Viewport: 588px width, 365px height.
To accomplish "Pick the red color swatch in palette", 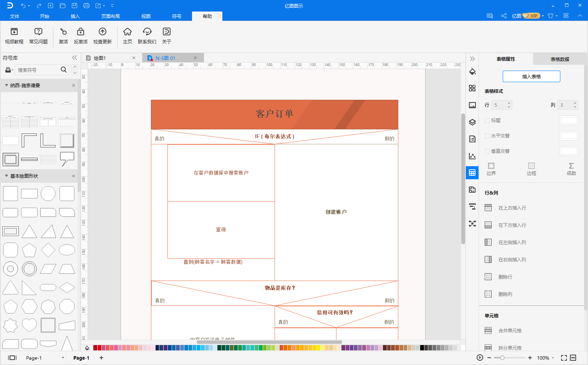I will (99, 348).
